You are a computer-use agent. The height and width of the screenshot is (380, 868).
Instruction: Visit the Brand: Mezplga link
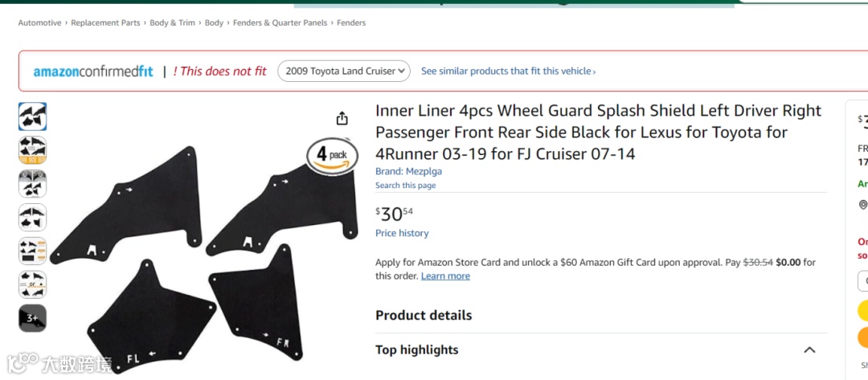(x=408, y=171)
